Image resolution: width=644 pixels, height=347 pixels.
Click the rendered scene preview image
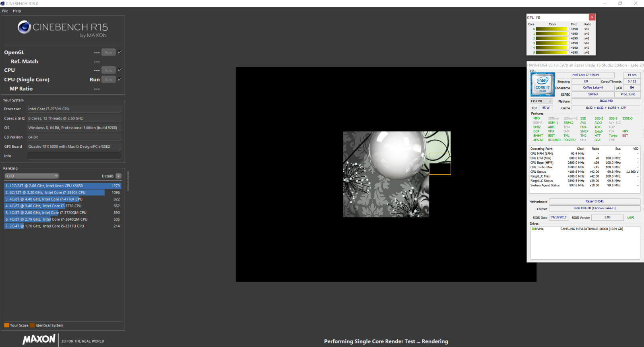tap(386, 174)
